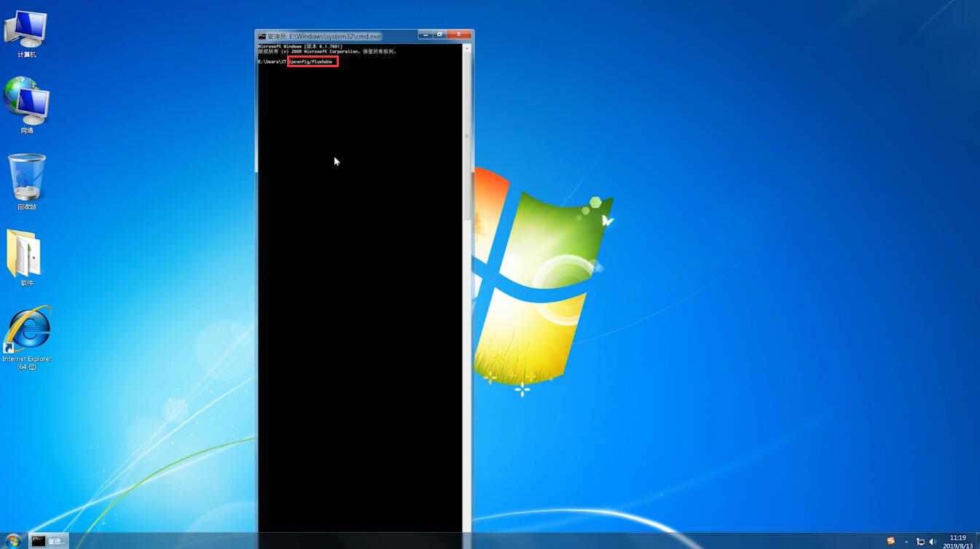This screenshot has height=549, width=980.
Task: Click the cmd taskbar button
Action: [49, 541]
